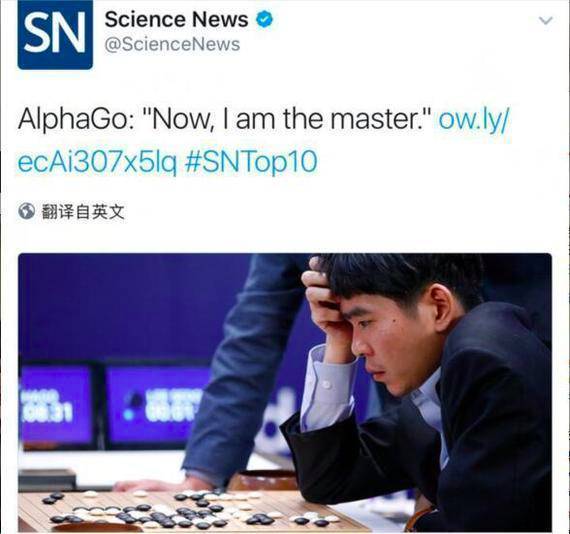Screen dimensions: 570x534
Task: Visit the @ScienceNews handle
Action: [x=172, y=44]
